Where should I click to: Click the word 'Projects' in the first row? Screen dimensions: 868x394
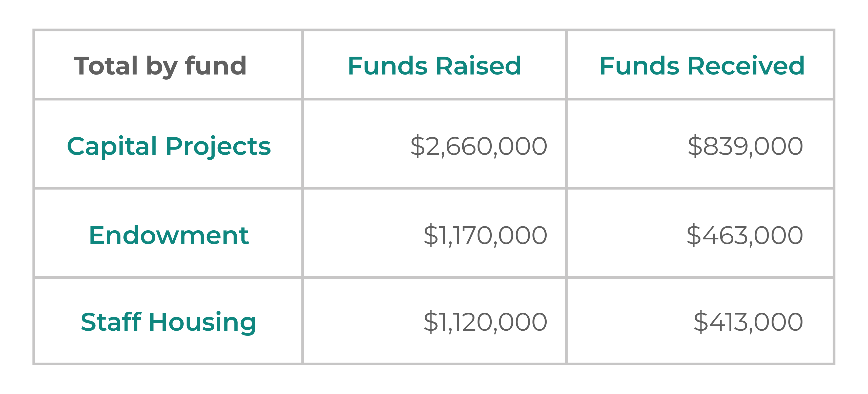click(218, 146)
